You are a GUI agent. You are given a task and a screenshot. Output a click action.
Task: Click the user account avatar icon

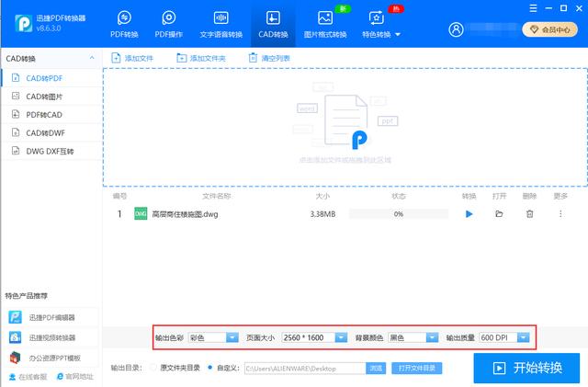[x=456, y=29]
